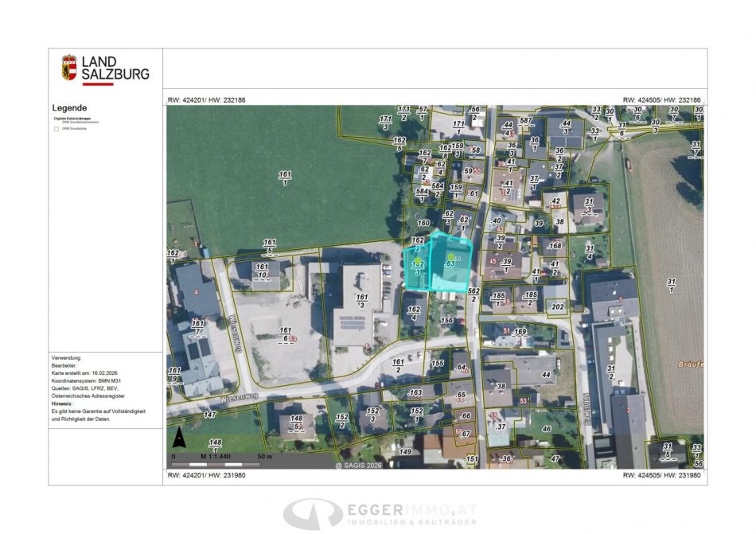The height and width of the screenshot is (534, 756).
Task: Click the Egger Immo logo at the bottom
Action: coord(380,513)
